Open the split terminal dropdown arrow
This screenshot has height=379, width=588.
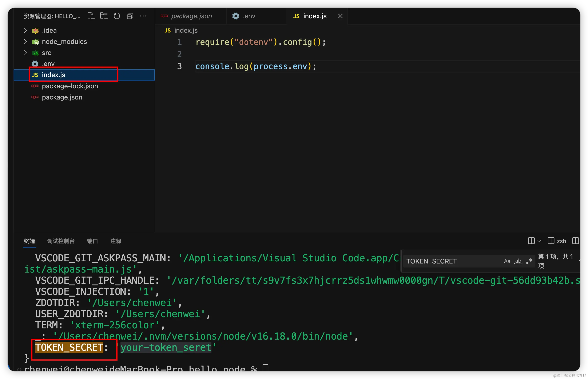click(x=539, y=241)
